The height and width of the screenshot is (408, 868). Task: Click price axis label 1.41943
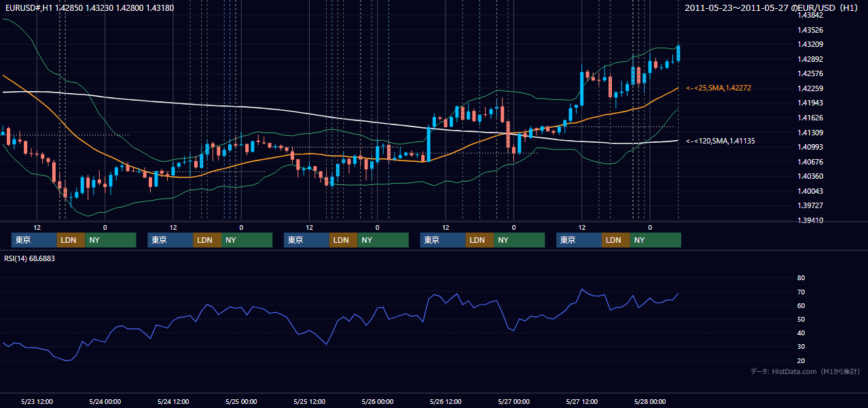click(810, 103)
